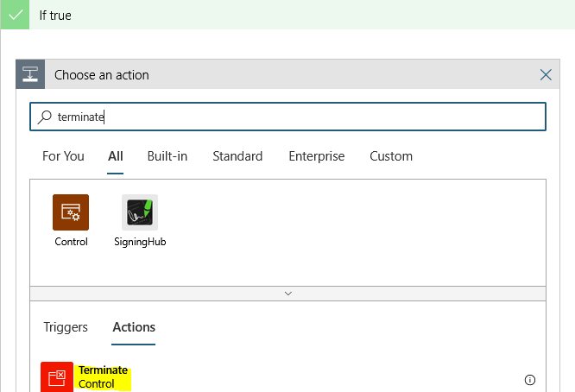Image resolution: width=575 pixels, height=392 pixels.
Task: Click the Choose an action title
Action: click(102, 75)
